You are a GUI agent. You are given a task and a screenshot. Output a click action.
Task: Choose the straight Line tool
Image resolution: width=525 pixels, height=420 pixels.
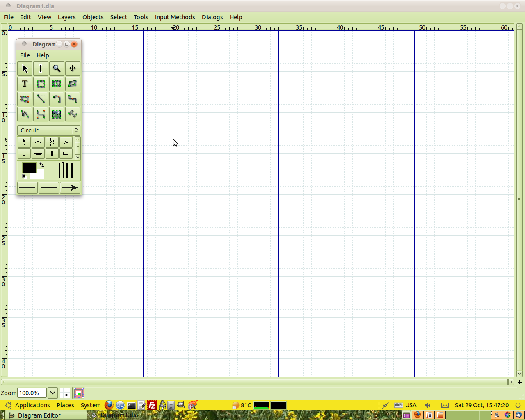tap(41, 99)
